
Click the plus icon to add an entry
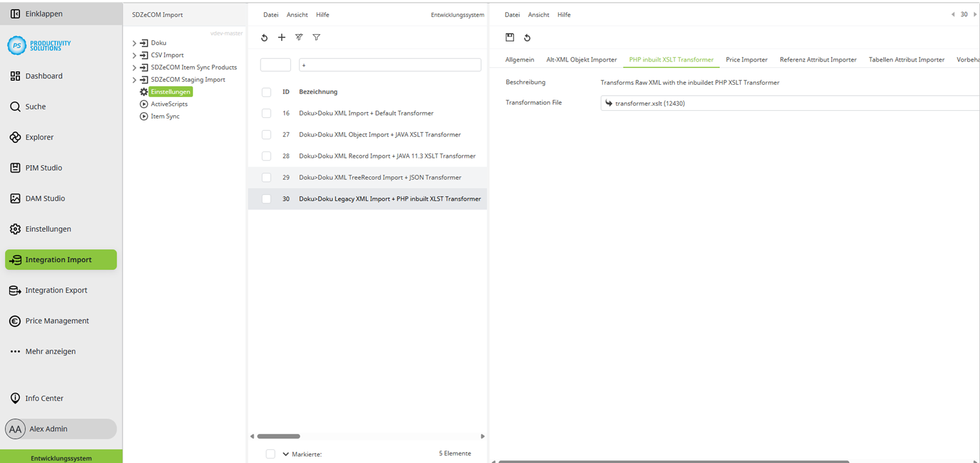point(281,38)
